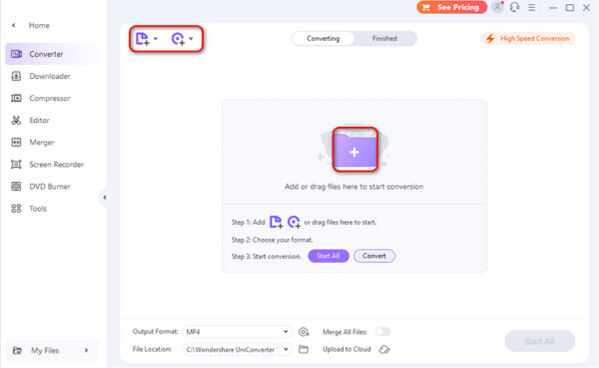The height and width of the screenshot is (368, 599).
Task: Click the Load DVD icon in top toolbar
Action: [x=178, y=39]
